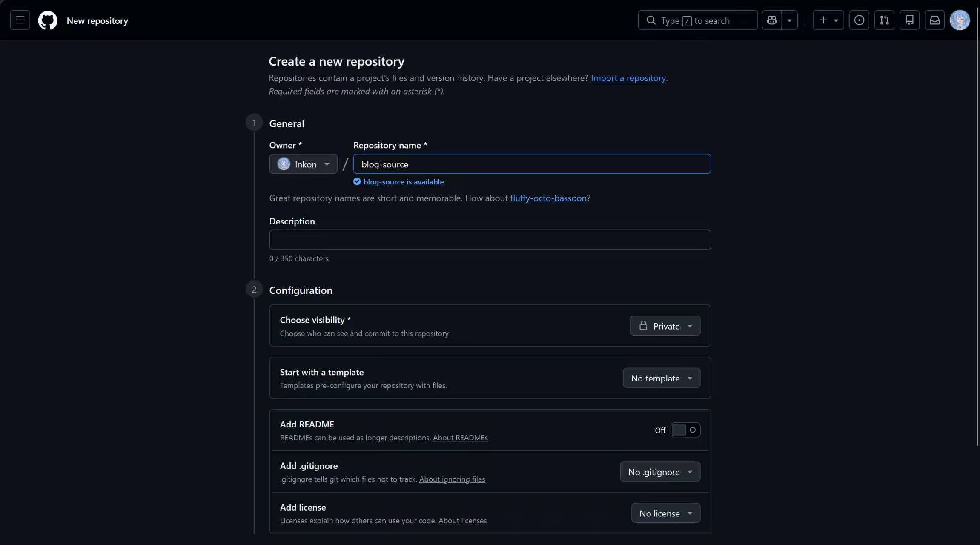Screen dimensions: 980x545
Task: Expand the Copilot dropdown arrow
Action: pos(789,20)
